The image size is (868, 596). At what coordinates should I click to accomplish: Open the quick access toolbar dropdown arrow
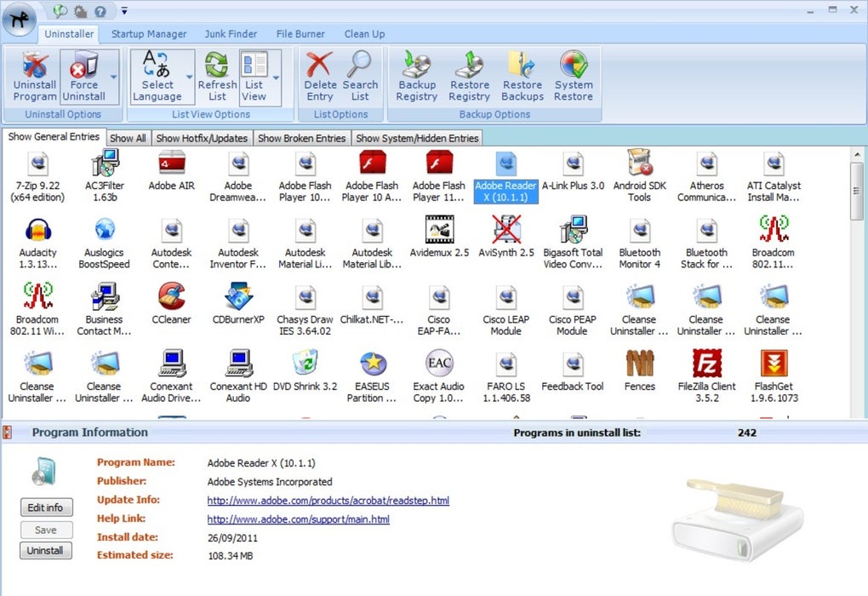pyautogui.click(x=123, y=12)
